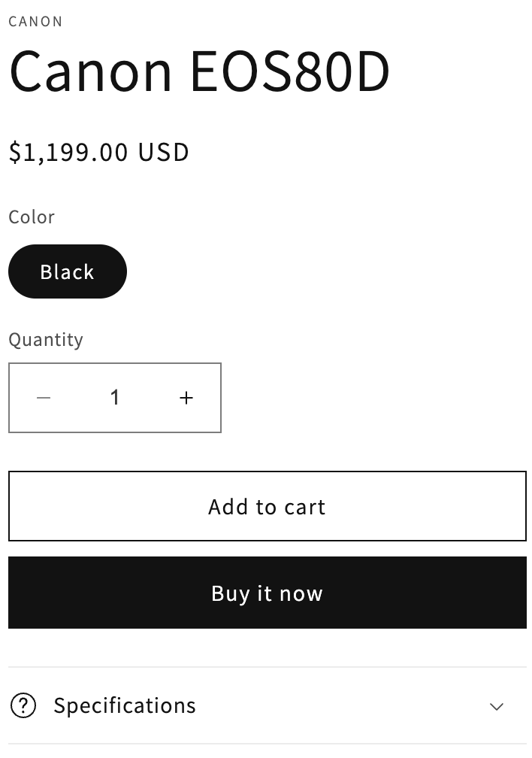Expand the Specifications section label
The height and width of the screenshot is (758, 532).
pyautogui.click(x=125, y=706)
